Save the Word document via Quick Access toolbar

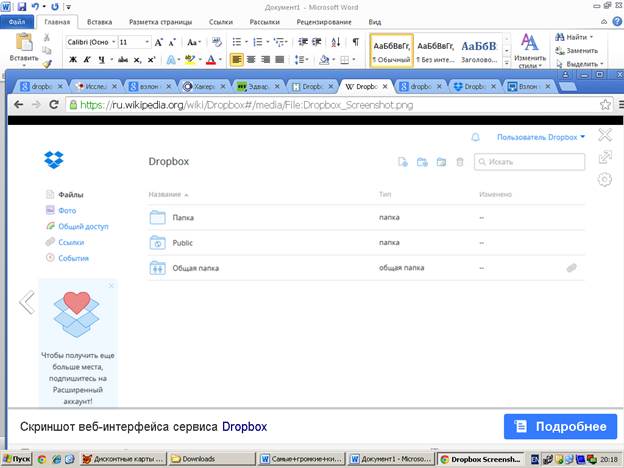pyautogui.click(x=22, y=6)
